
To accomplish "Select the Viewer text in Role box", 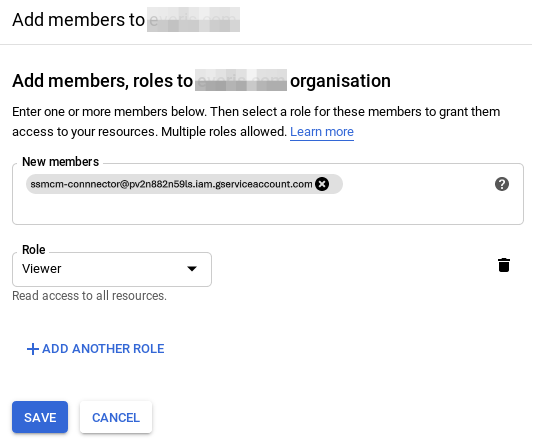I will point(41,269).
